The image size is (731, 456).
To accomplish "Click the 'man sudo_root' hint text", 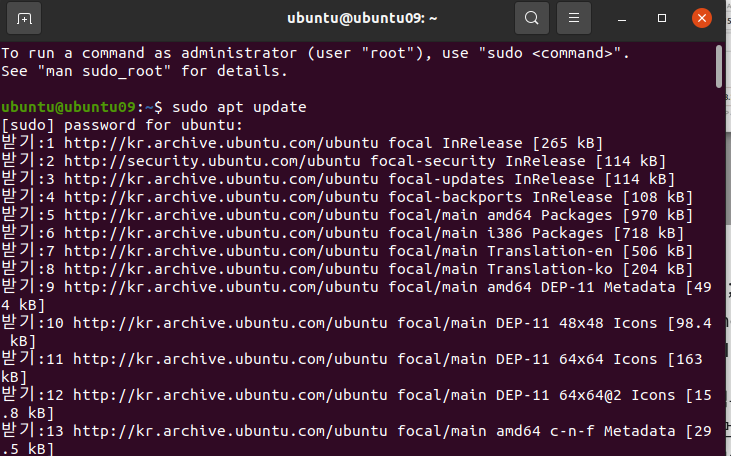I will (104, 71).
